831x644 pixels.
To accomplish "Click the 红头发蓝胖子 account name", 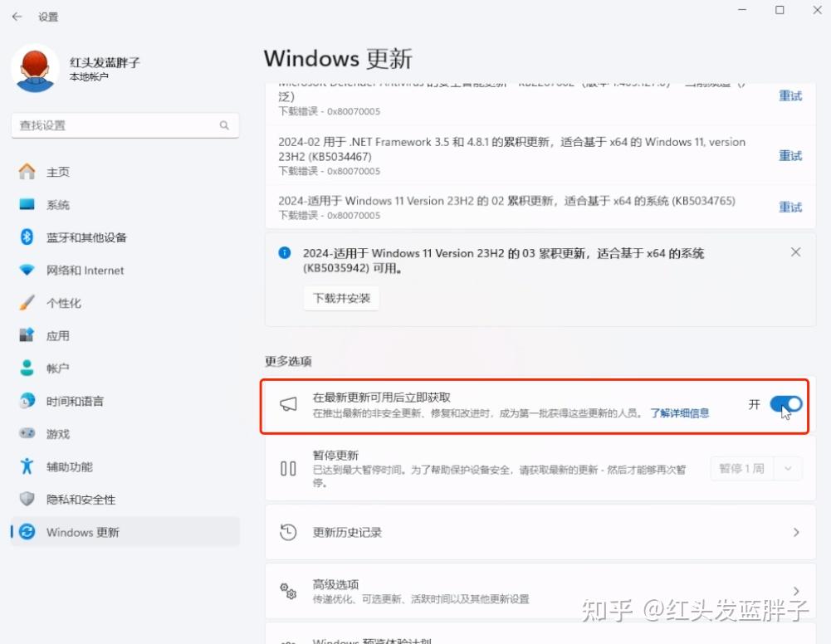I will [105, 62].
